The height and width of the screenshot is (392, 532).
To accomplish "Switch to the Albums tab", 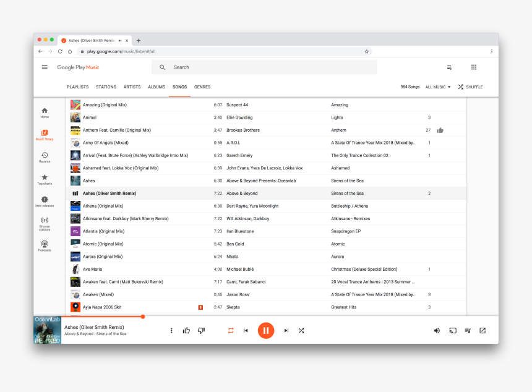I will click(x=157, y=87).
